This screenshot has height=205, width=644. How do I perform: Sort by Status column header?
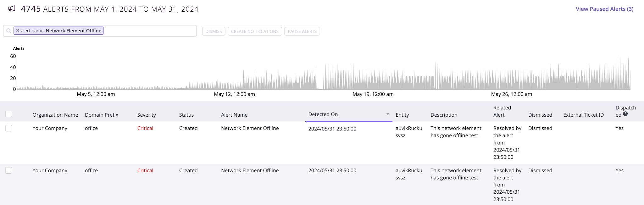click(186, 115)
